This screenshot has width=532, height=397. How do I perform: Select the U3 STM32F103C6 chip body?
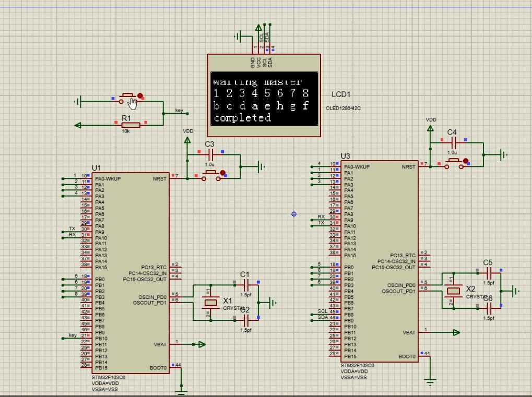click(x=380, y=261)
